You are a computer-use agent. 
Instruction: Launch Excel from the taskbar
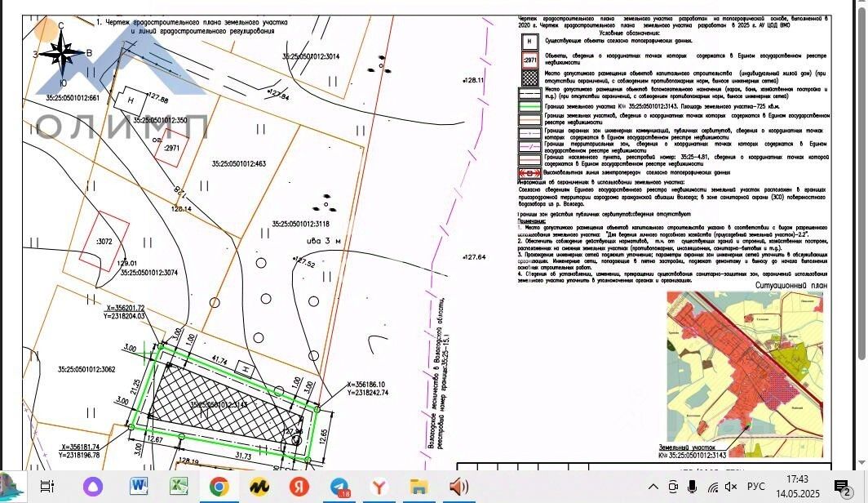click(x=179, y=487)
